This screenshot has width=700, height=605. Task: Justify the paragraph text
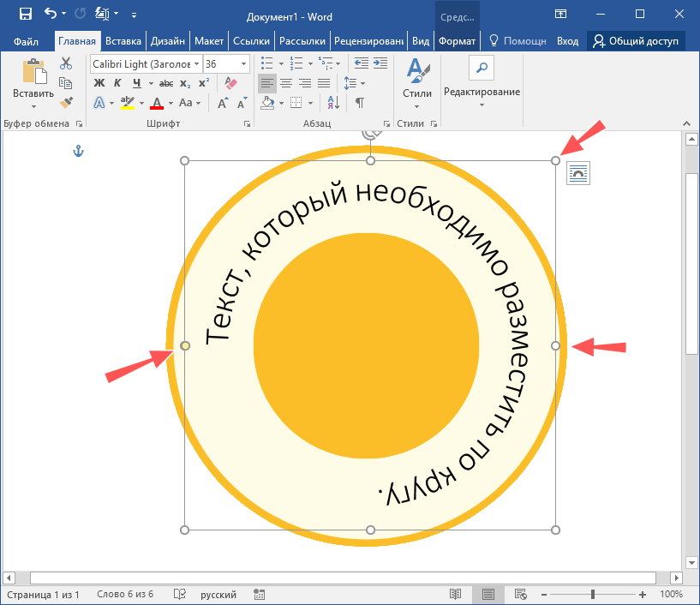(324, 83)
